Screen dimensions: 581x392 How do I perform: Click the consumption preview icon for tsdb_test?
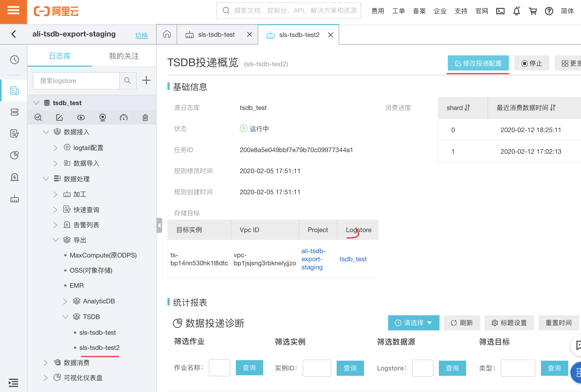(x=103, y=118)
